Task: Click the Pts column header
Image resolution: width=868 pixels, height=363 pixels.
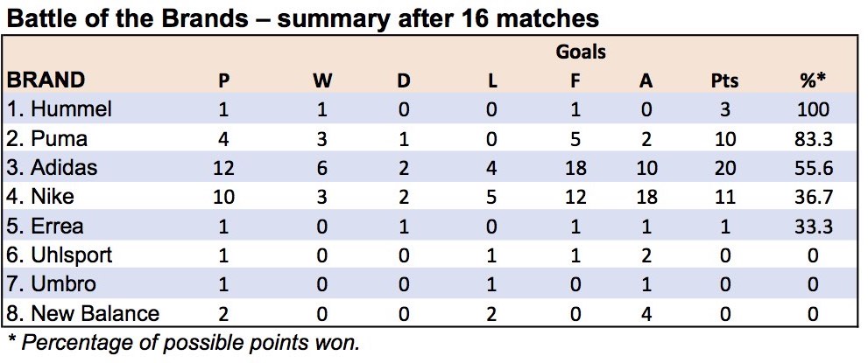Action: [x=724, y=80]
